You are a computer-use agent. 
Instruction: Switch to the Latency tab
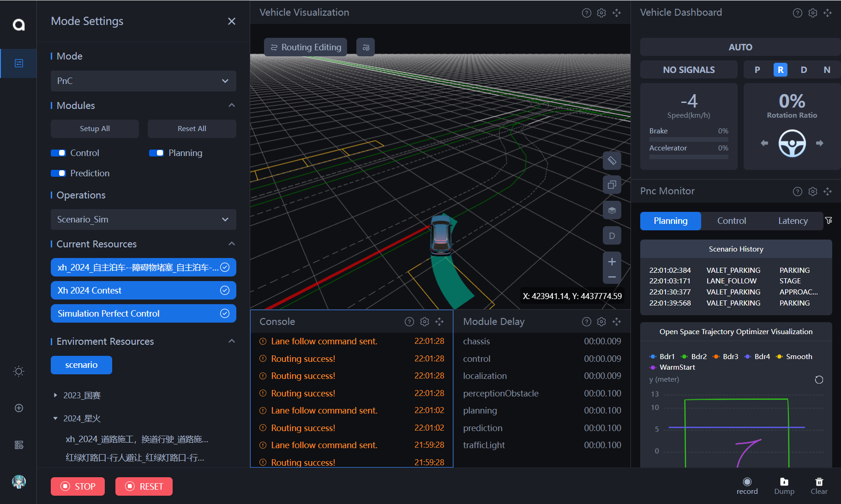[x=793, y=221]
